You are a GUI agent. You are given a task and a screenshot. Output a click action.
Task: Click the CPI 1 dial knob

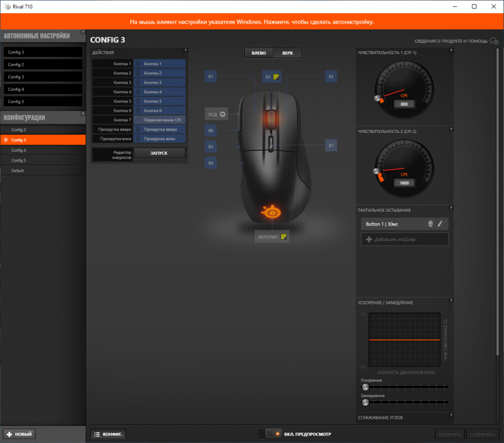(x=378, y=98)
